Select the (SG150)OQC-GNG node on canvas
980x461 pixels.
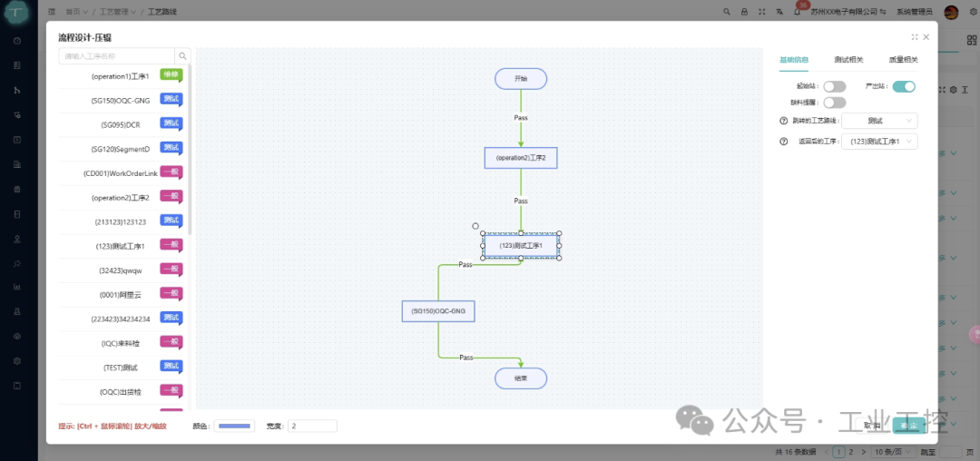tap(438, 311)
